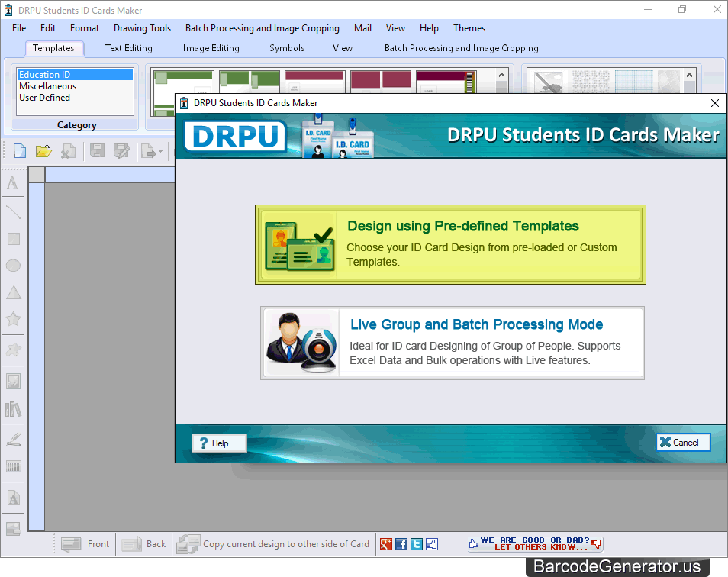Click the New document icon
The width and height of the screenshot is (728, 577).
coord(20,151)
